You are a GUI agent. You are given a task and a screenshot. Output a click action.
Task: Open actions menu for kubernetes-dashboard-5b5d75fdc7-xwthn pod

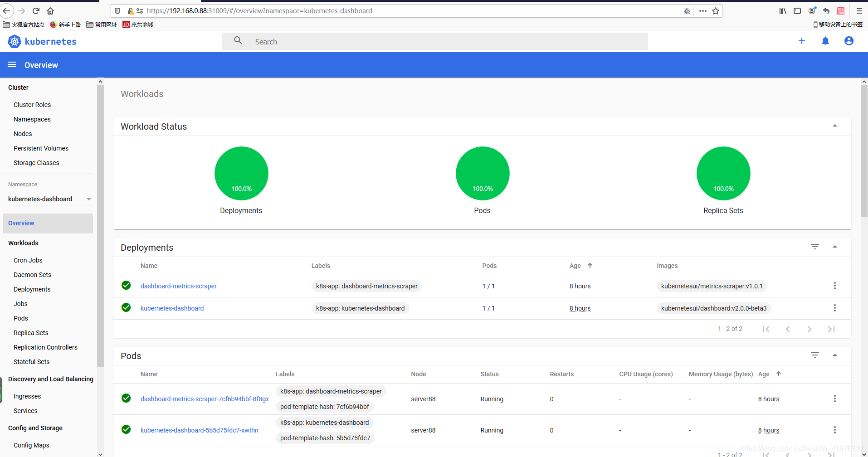click(834, 430)
